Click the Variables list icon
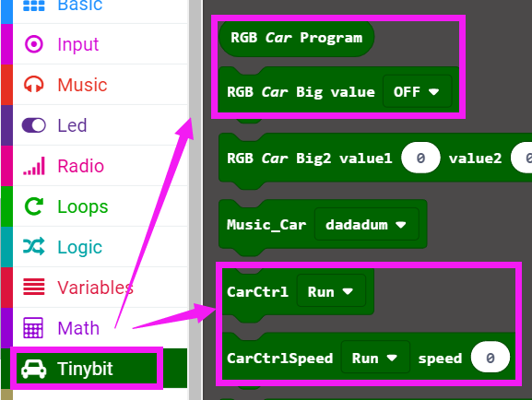 (x=33, y=287)
